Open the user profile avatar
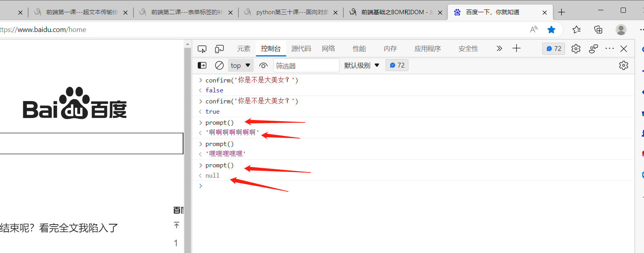Viewport: 644px width, 253px height. point(621,30)
